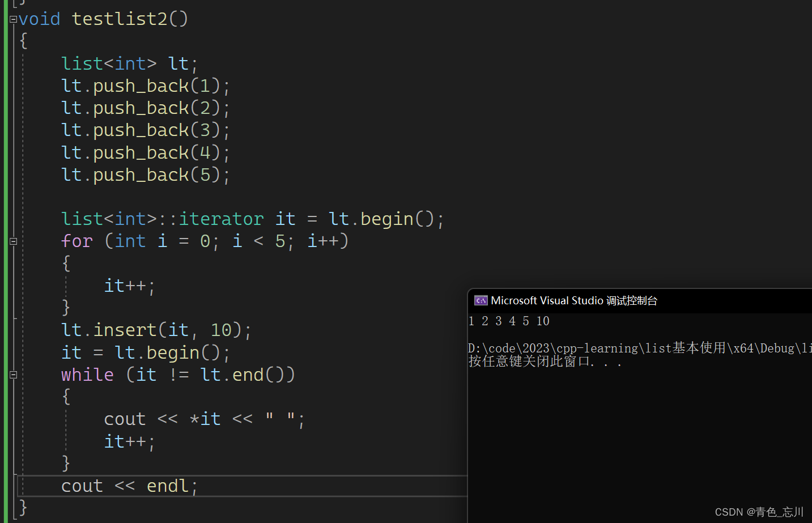This screenshot has height=523, width=812.
Task: Click the 'lt.push_back(5);' line
Action: tap(146, 175)
